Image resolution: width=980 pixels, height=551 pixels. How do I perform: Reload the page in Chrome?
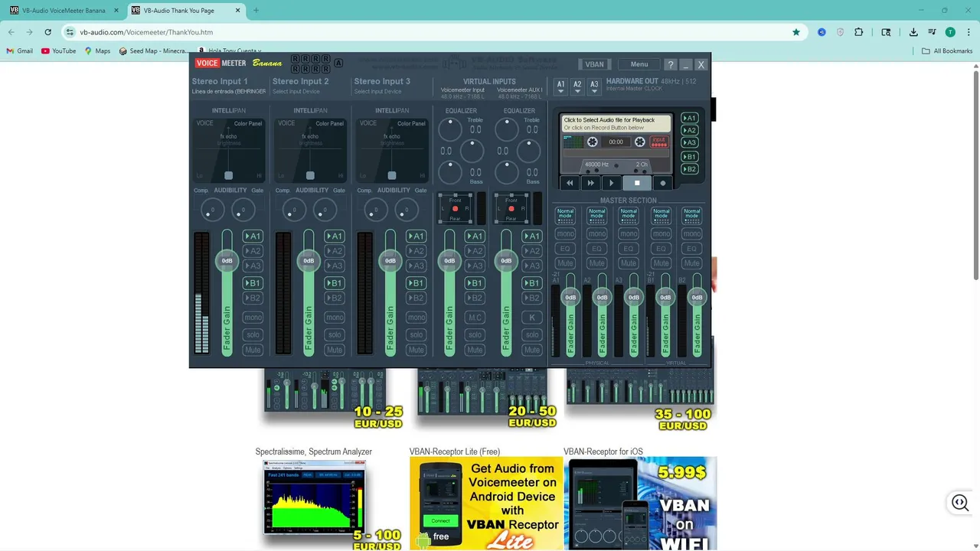(47, 32)
